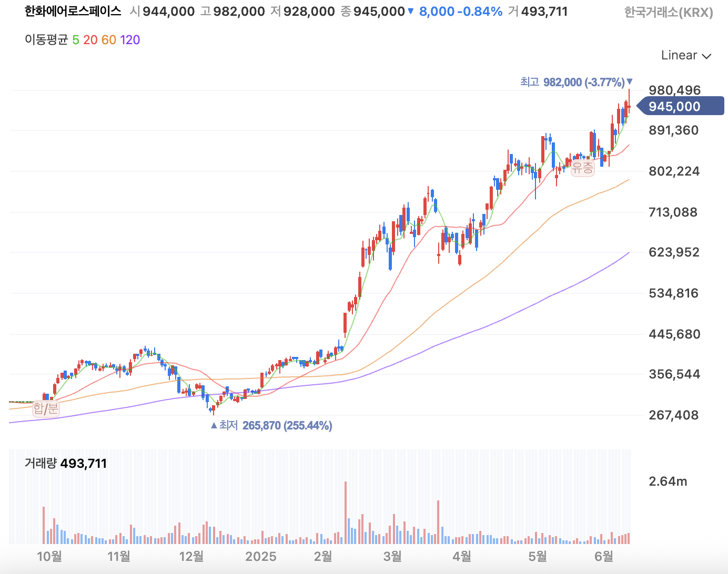
Task: Click the 3월 axis label
Action: tap(393, 556)
